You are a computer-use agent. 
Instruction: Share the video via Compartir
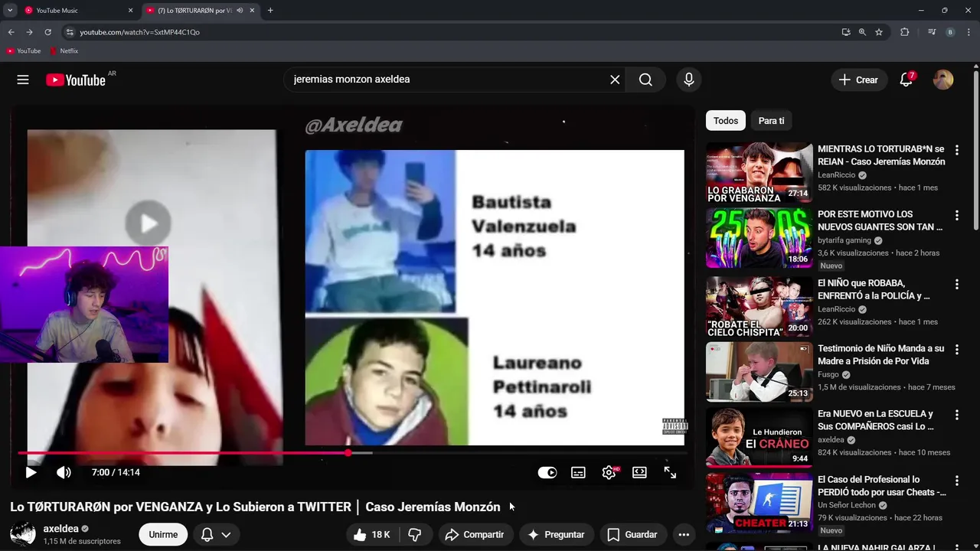[x=475, y=535]
